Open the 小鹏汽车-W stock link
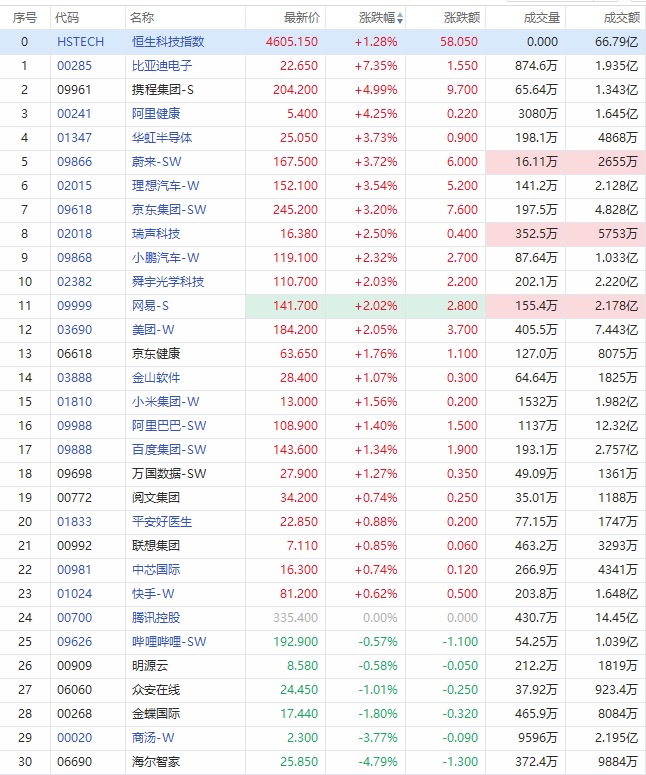This screenshot has height=775, width=646. pyautogui.click(x=166, y=258)
